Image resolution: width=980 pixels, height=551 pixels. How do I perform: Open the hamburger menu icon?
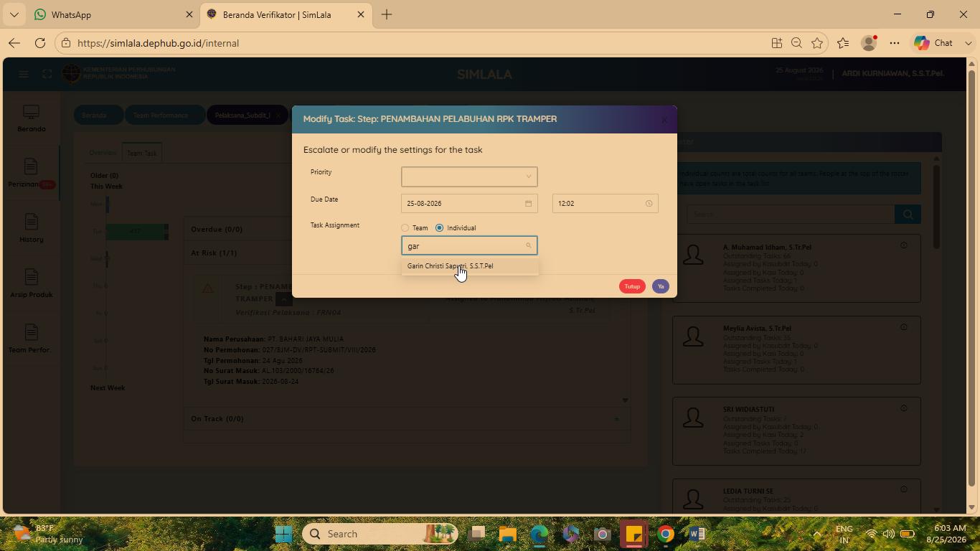coord(24,74)
